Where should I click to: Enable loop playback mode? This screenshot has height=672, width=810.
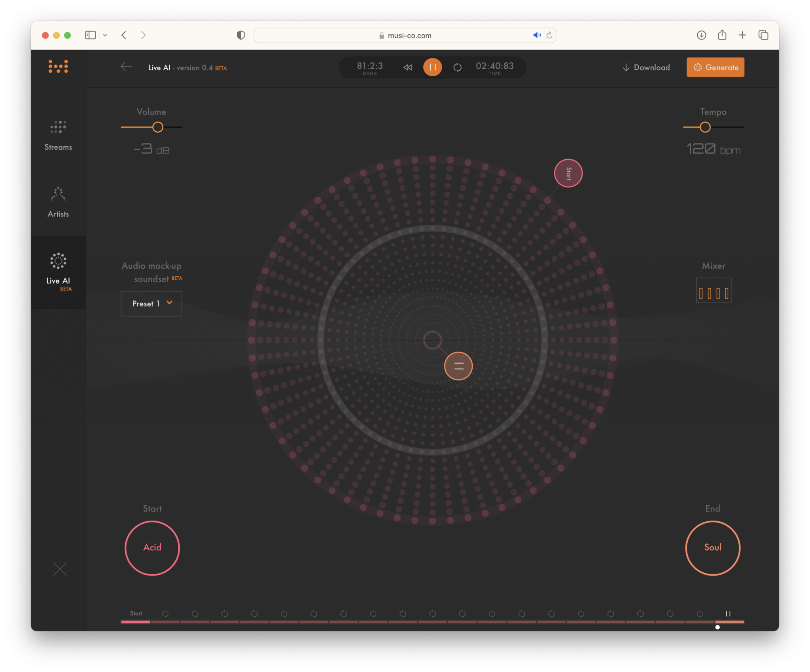click(458, 67)
